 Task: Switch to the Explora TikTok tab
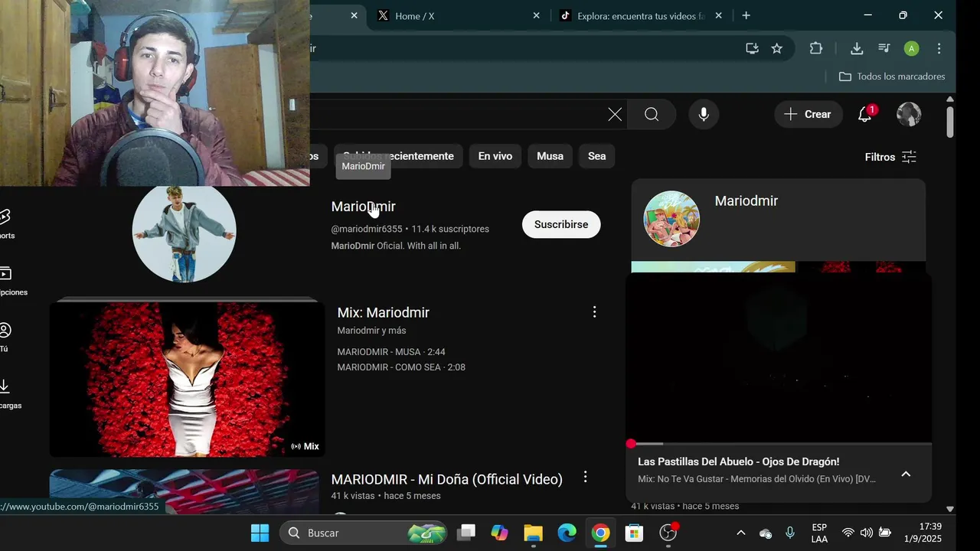tap(641, 16)
